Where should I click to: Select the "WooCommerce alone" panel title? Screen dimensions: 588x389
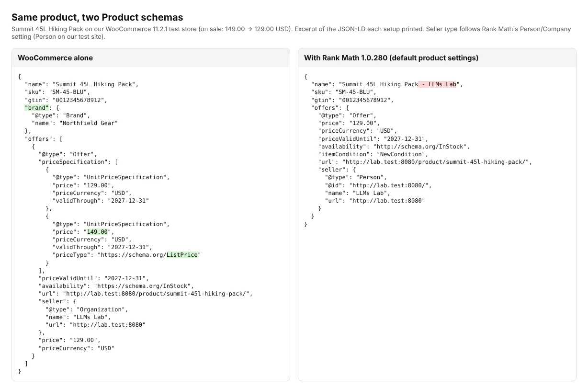point(55,58)
